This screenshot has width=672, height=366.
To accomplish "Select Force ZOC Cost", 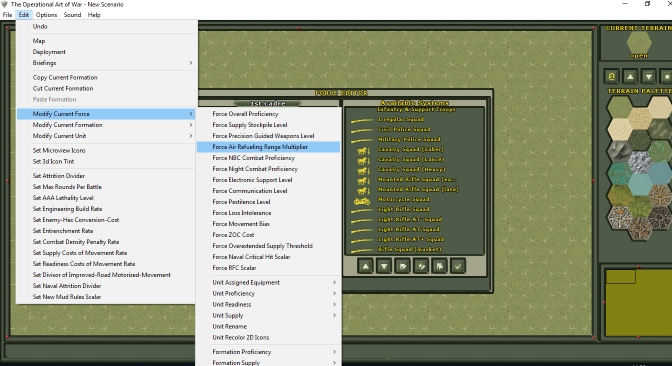I will click(269, 235).
